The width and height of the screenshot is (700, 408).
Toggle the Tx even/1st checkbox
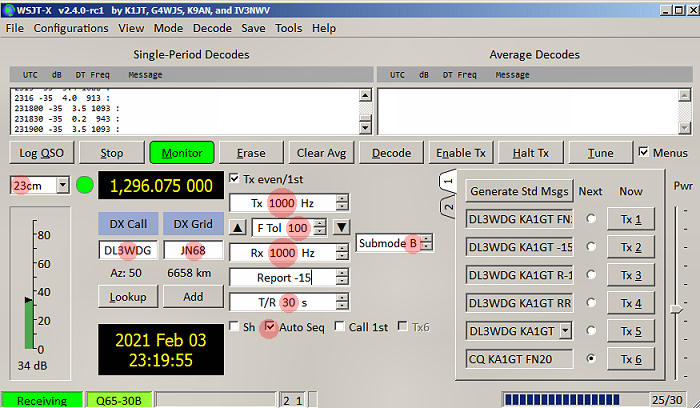click(234, 179)
